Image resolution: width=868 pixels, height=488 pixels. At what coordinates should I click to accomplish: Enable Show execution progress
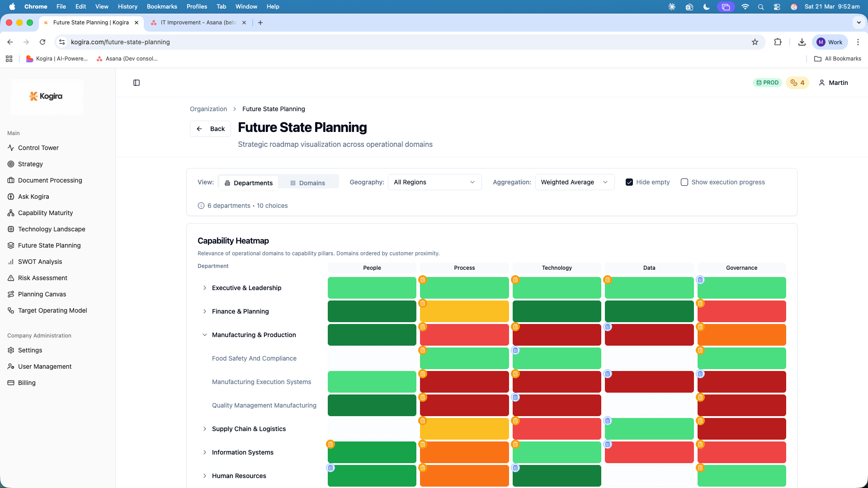point(684,182)
